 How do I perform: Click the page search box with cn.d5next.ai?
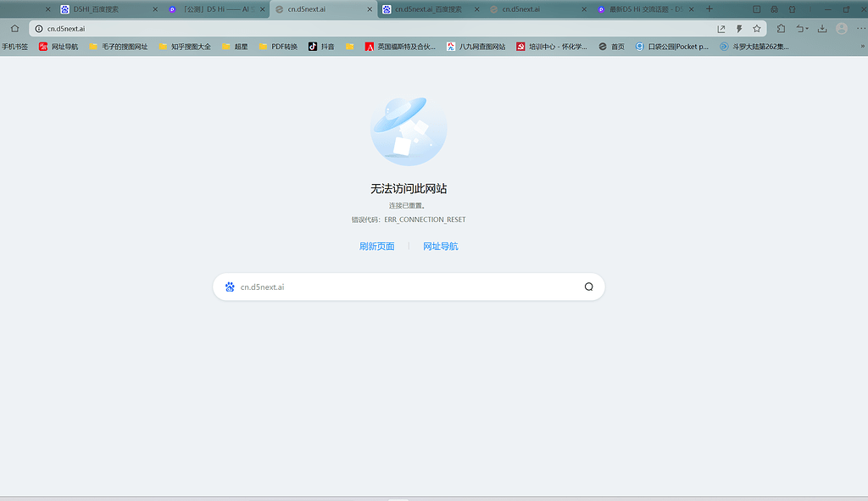[407, 287]
